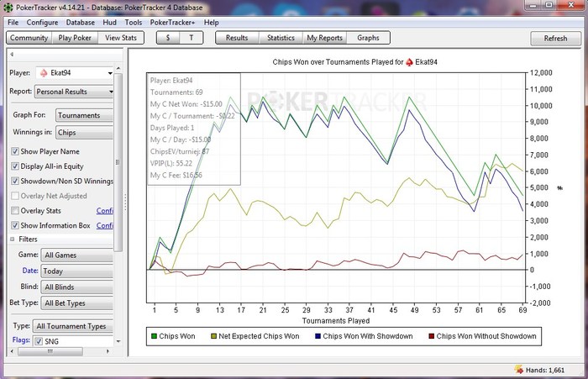Screen dimensions: 588x379
Task: Open the PokerTracker+ menu
Action: [172, 23]
